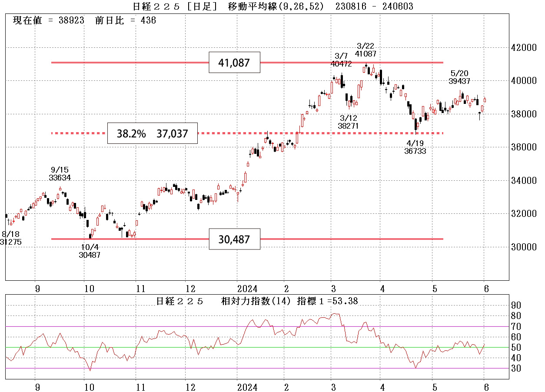Select the 30,487 support level label
Viewport: 545px width, 392px height.
pos(235,239)
